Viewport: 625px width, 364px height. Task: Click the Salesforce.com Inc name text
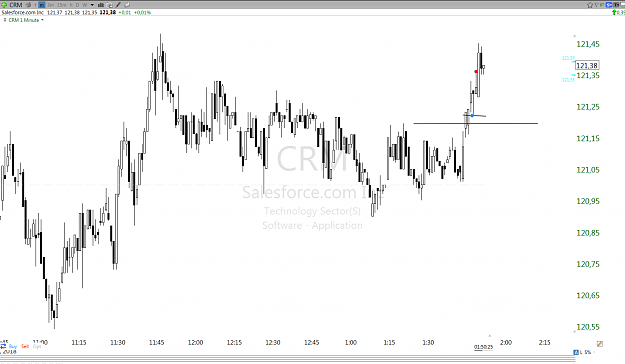(x=22, y=12)
